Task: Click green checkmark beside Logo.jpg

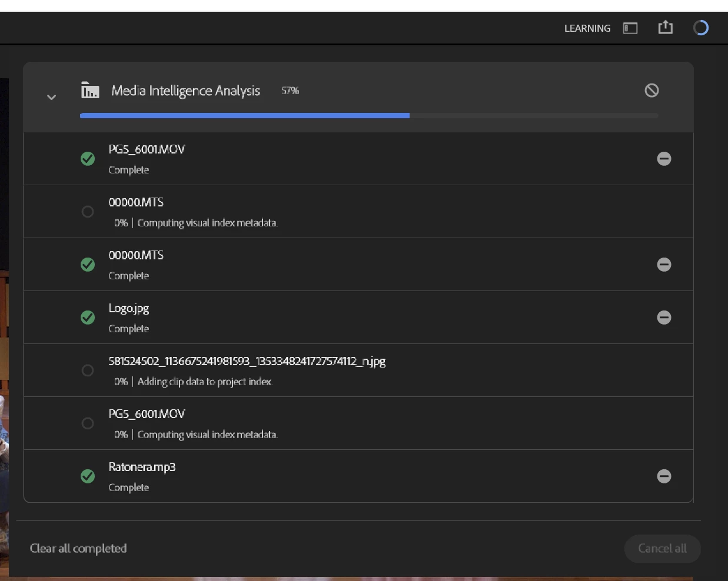Action: (x=88, y=318)
